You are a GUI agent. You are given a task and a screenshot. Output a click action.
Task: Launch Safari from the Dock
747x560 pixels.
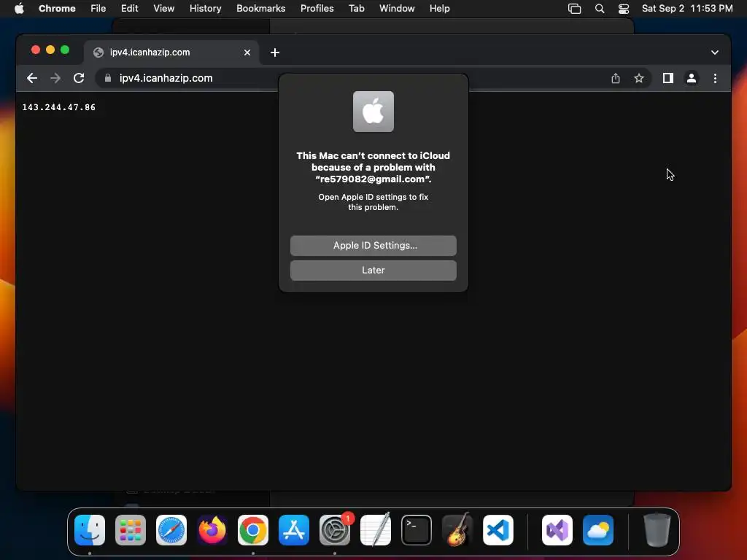point(171,530)
